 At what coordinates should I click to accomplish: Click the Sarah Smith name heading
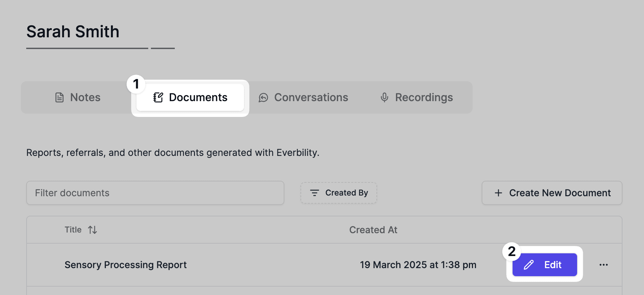(x=73, y=32)
